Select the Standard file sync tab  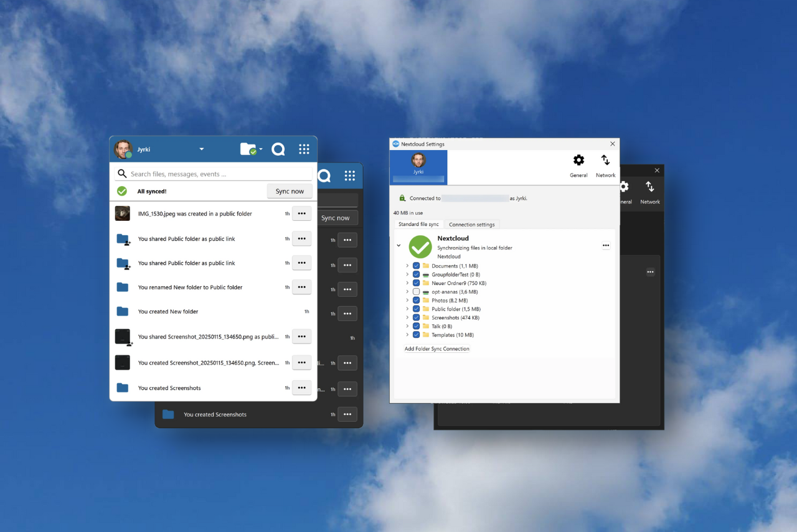click(418, 225)
